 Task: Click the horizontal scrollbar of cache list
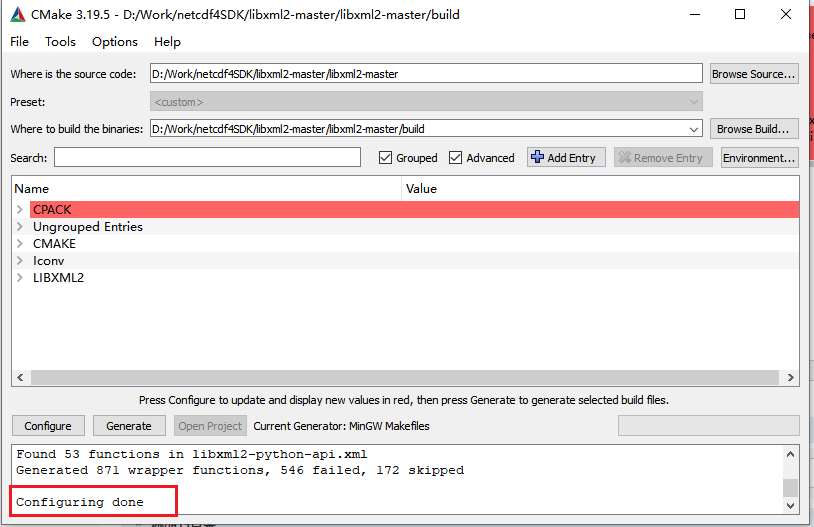click(405, 377)
